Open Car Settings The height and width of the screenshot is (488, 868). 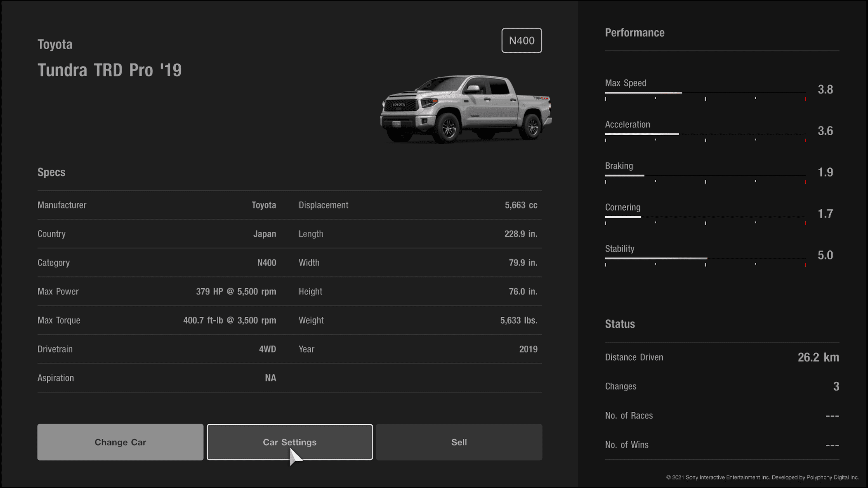click(x=290, y=442)
